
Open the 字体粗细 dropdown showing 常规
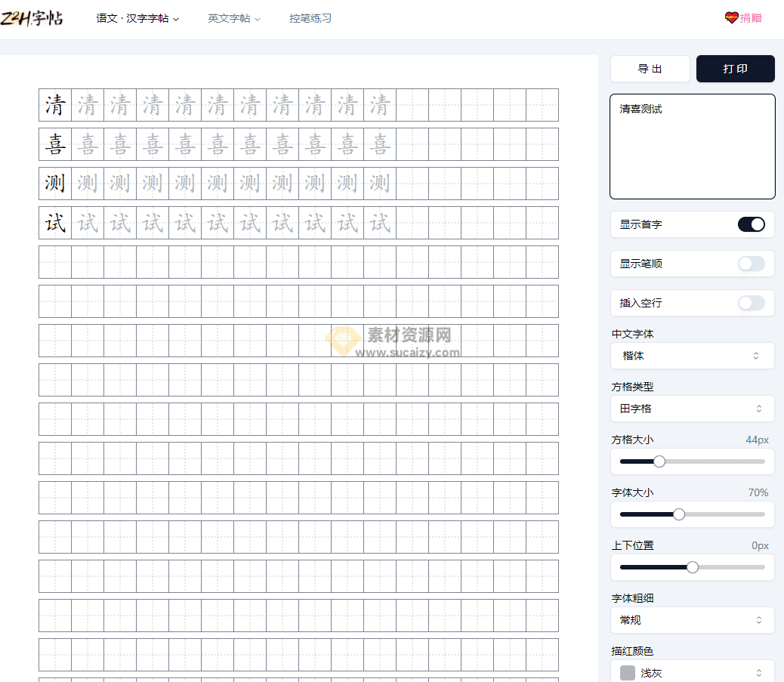692,620
